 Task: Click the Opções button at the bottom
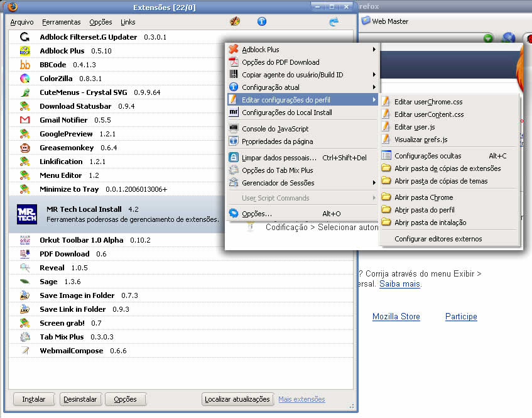(x=125, y=399)
